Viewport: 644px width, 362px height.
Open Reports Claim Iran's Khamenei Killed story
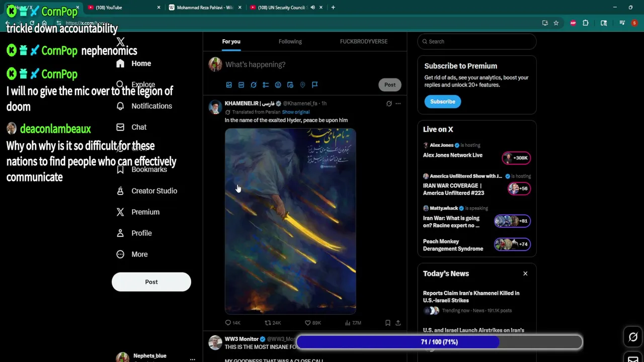[x=471, y=297]
